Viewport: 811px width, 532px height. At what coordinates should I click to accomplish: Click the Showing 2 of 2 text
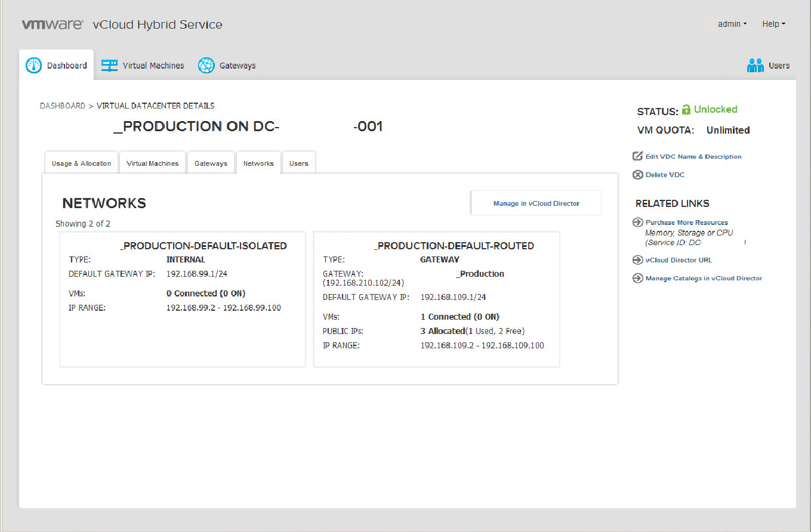coord(83,224)
